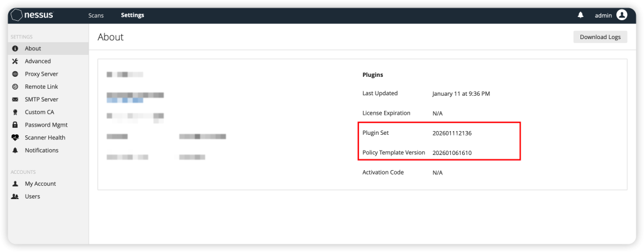Screen dimensions: 644x252
Task: Click the Nessus logo
Action: [x=32, y=15]
